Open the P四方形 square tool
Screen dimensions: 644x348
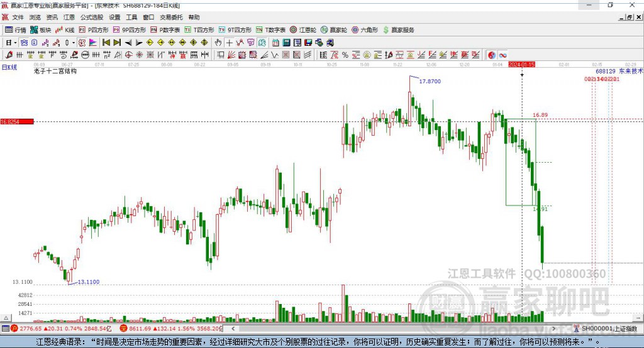coord(94,30)
